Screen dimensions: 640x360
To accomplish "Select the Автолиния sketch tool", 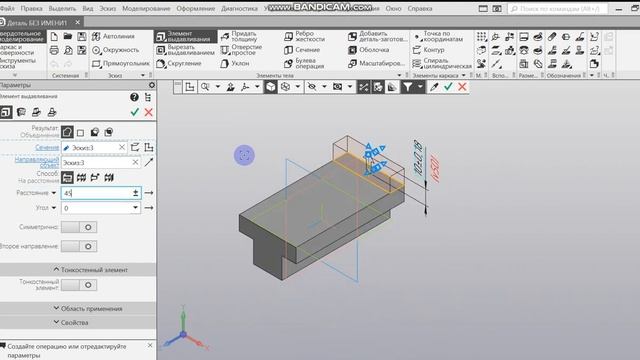I will point(113,36).
